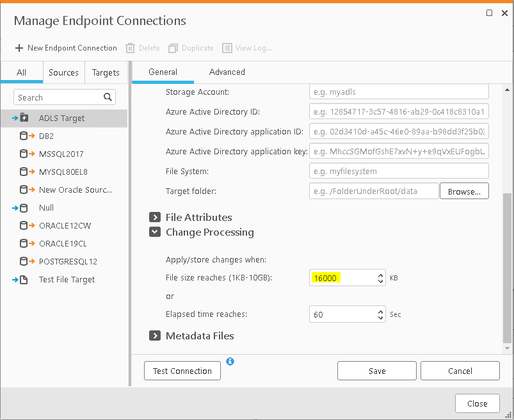Show only Sources endpoints tab
The image size is (514, 420).
[63, 73]
